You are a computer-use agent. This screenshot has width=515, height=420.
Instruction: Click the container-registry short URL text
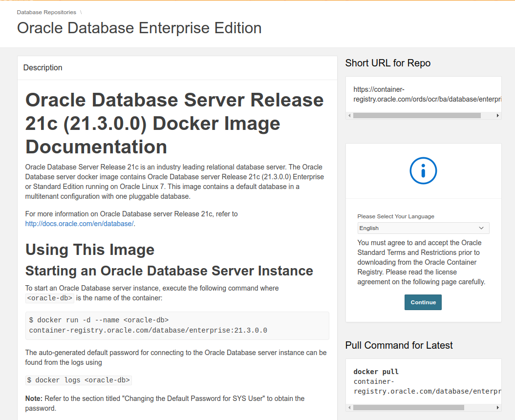click(427, 94)
